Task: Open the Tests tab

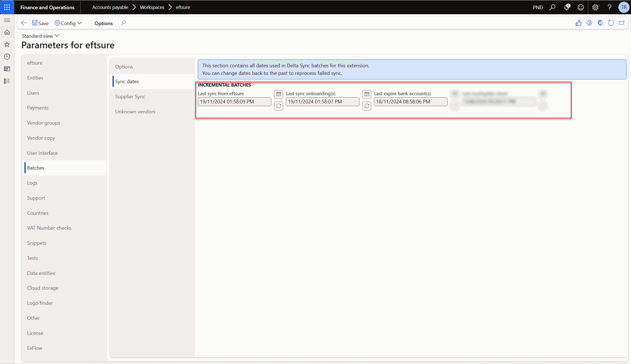Action: click(x=64, y=258)
